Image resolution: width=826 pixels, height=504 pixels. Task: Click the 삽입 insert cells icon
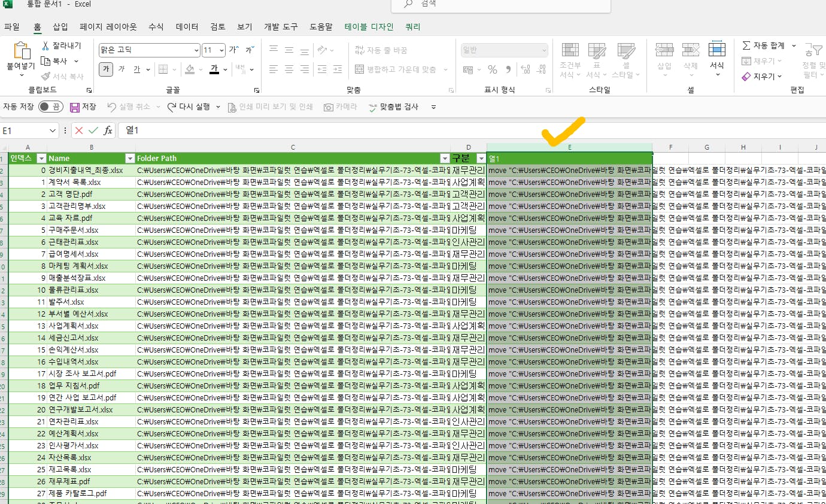click(664, 50)
